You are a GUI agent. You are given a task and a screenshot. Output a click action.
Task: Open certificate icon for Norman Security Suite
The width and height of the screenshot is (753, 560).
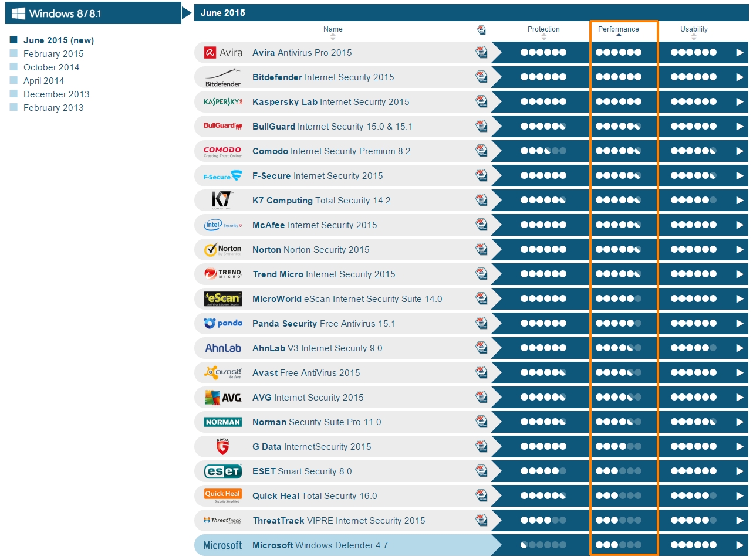pos(481,422)
